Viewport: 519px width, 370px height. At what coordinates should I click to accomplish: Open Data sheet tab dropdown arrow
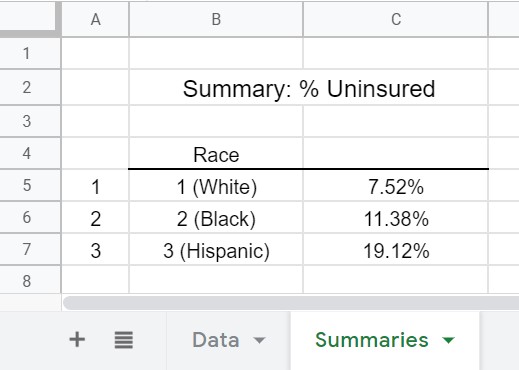click(x=259, y=340)
